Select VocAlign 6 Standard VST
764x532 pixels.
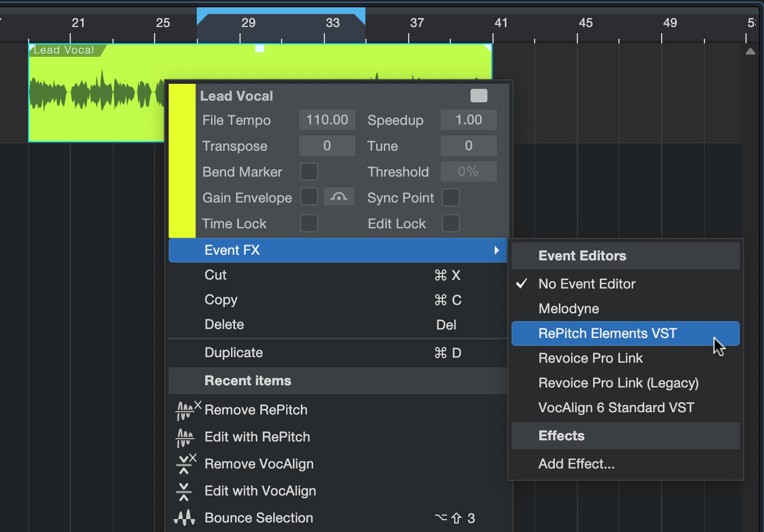point(616,408)
